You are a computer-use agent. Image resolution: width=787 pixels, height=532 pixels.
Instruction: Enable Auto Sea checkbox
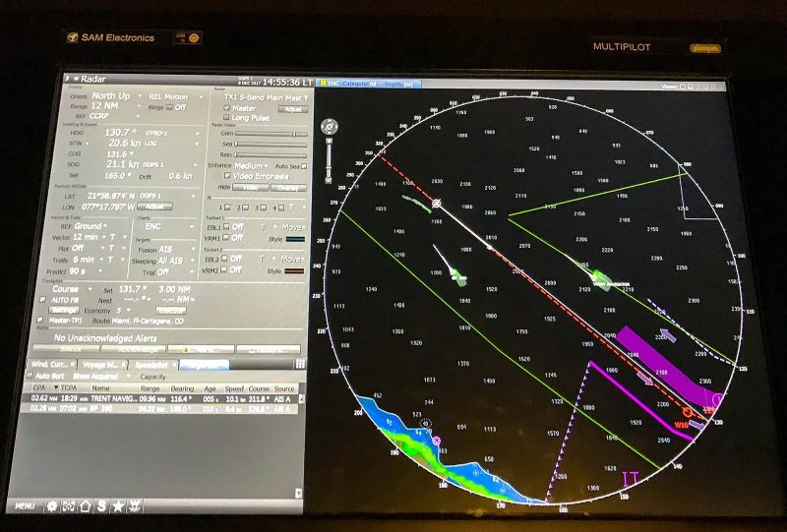[304, 166]
